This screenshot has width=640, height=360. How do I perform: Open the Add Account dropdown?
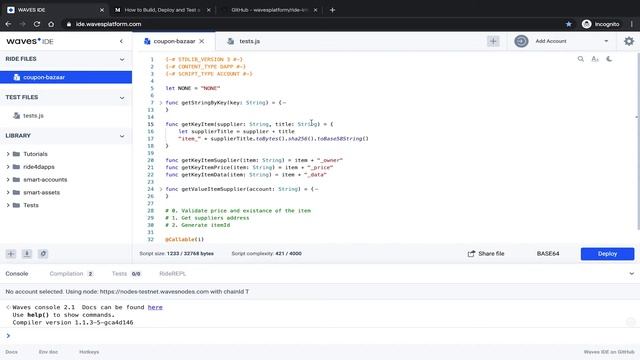[x=606, y=41]
